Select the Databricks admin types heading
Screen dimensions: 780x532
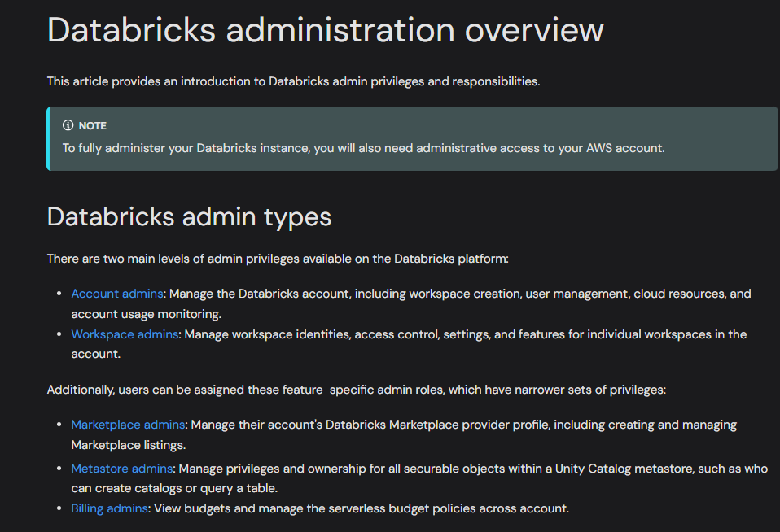pyautogui.click(x=189, y=216)
